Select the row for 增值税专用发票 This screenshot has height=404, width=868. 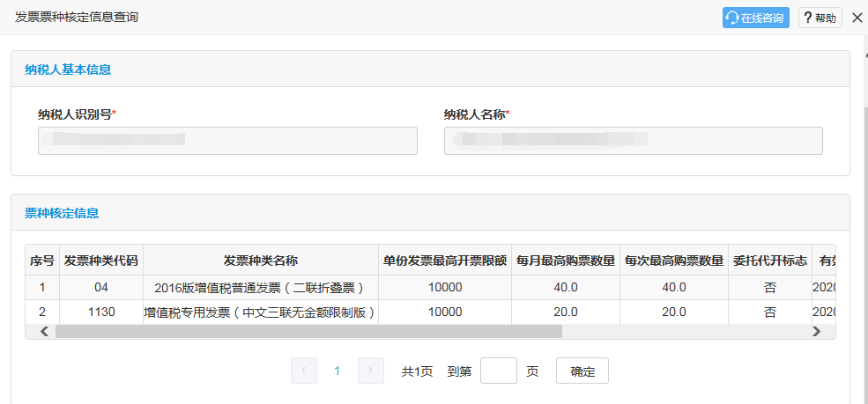[x=261, y=312]
